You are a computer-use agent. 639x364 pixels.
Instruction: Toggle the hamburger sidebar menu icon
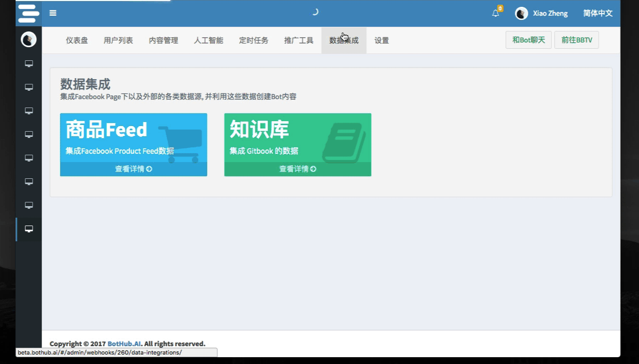tap(53, 13)
